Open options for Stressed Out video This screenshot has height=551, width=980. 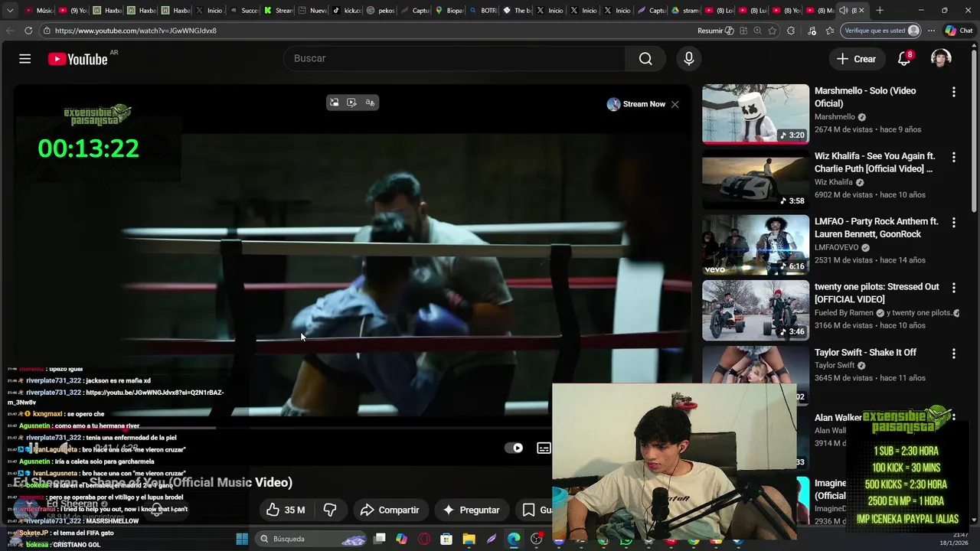[953, 288]
